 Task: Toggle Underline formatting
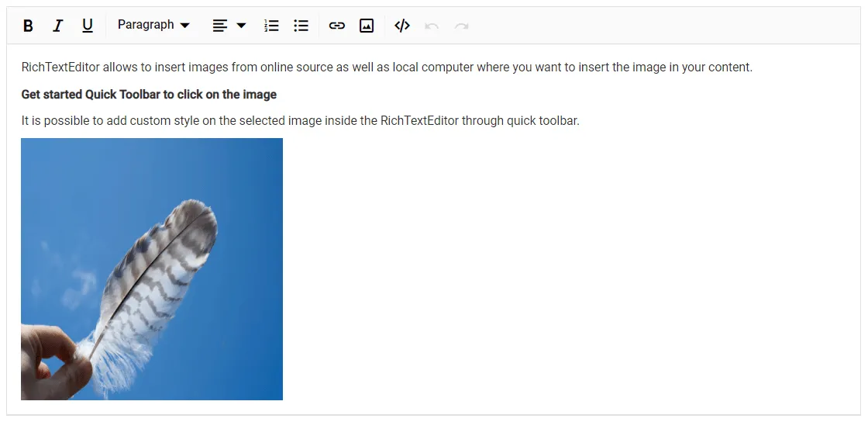pyautogui.click(x=88, y=26)
